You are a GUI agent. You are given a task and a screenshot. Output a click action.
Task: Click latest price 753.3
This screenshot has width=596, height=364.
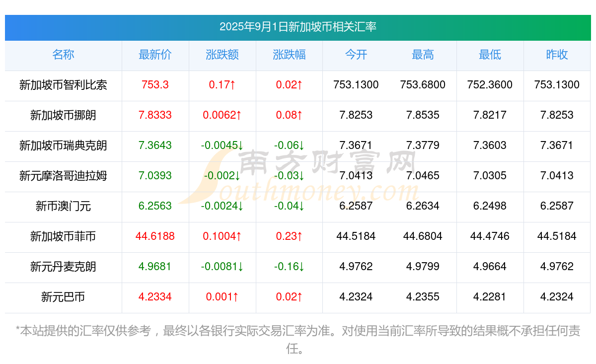coord(155,85)
